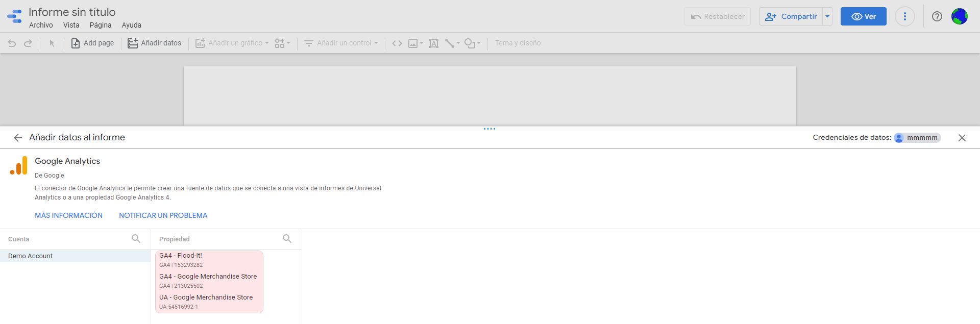Open the NOTIFICAR UN PROBLEMA link
980x324 pixels.
[163, 215]
